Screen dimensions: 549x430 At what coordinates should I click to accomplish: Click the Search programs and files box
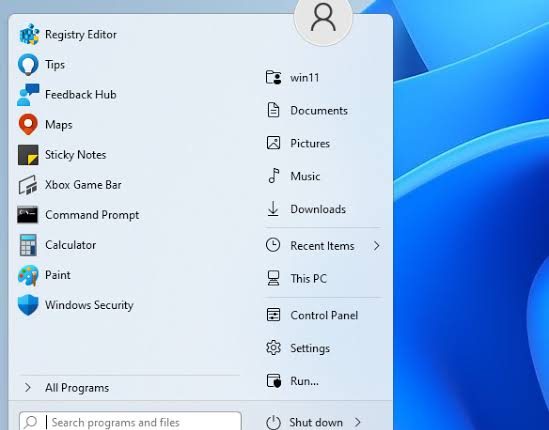click(130, 422)
